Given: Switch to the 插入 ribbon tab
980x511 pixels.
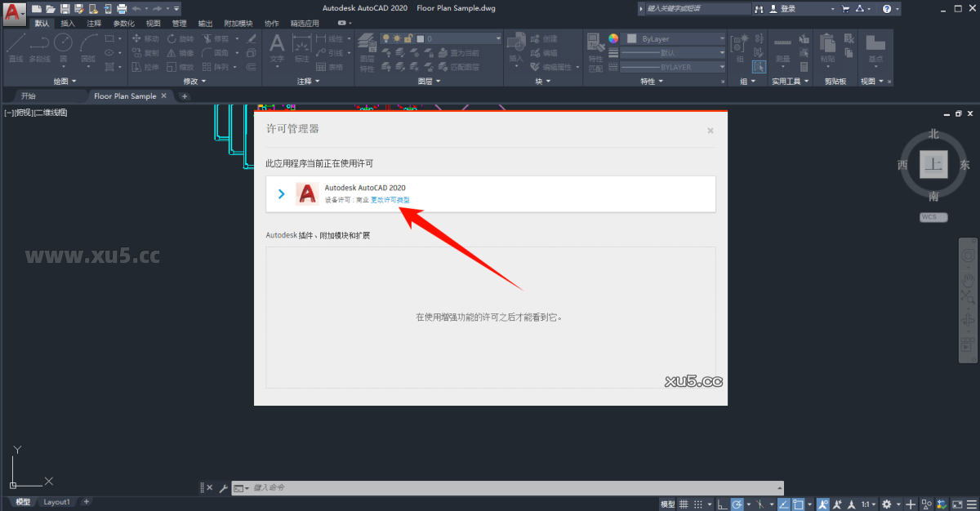Looking at the screenshot, I should coord(69,23).
